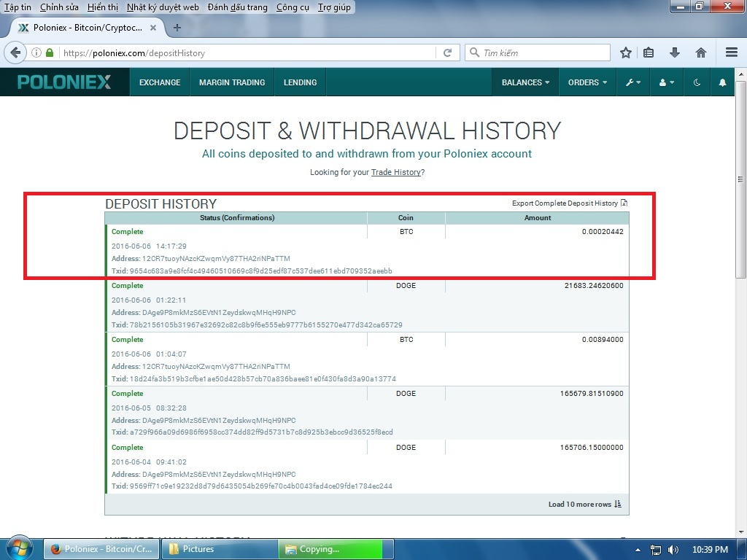747x560 pixels.
Task: Open the Copying progress taskbar item
Action: [x=336, y=549]
